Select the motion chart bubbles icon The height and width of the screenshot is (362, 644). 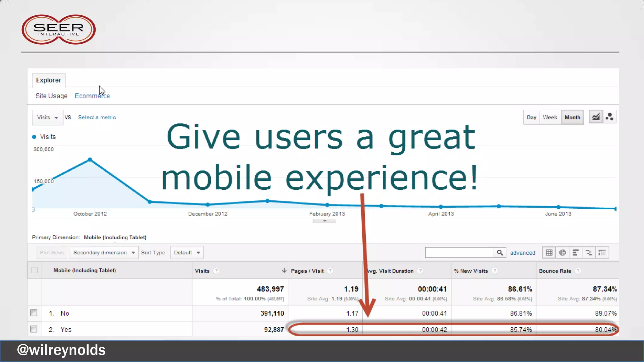click(x=609, y=117)
